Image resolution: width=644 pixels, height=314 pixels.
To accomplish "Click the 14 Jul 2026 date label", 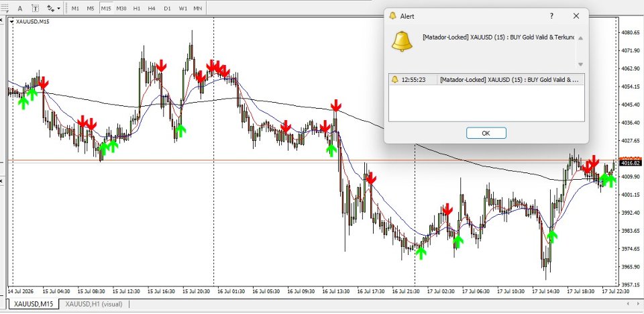I will click(21, 291).
